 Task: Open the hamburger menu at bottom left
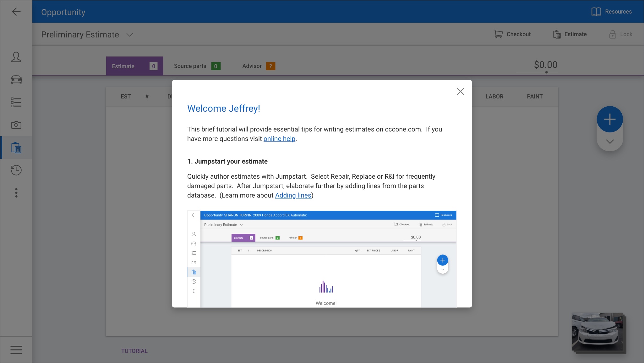[16, 350]
